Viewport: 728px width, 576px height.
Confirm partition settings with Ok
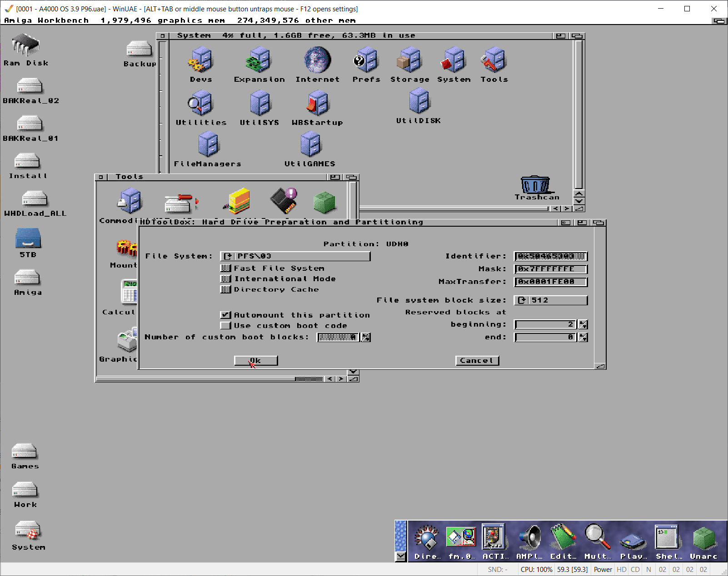256,360
